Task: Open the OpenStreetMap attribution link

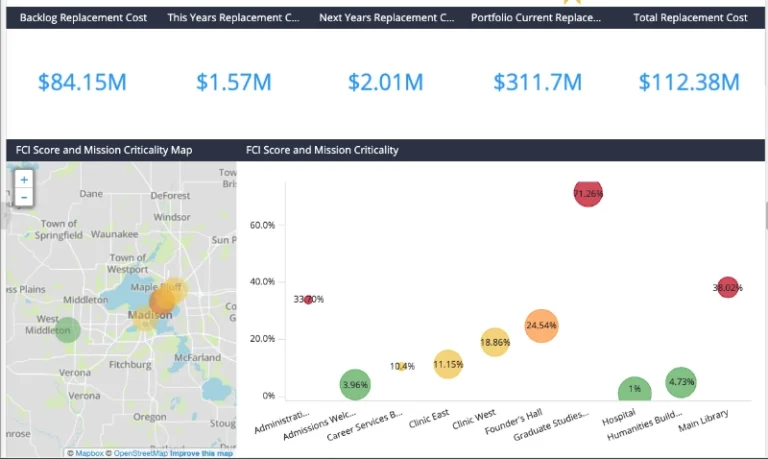Action: point(139,453)
